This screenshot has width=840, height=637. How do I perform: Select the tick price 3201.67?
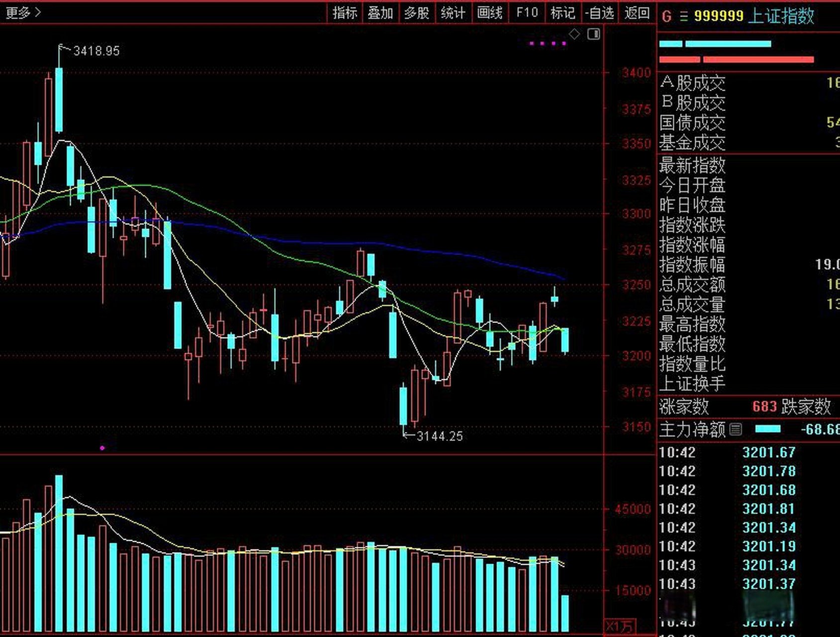769,452
